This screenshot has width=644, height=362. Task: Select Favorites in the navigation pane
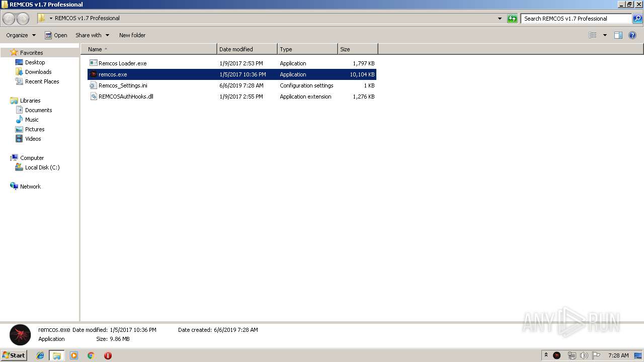pyautogui.click(x=31, y=53)
